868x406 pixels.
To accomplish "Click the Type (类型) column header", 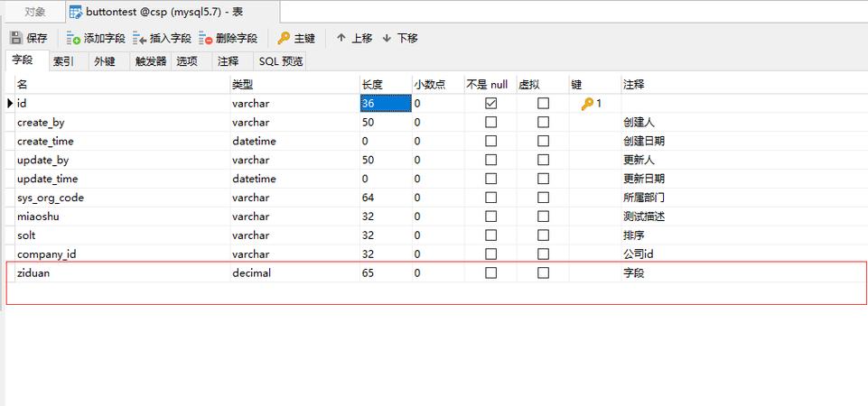I will 295,85.
